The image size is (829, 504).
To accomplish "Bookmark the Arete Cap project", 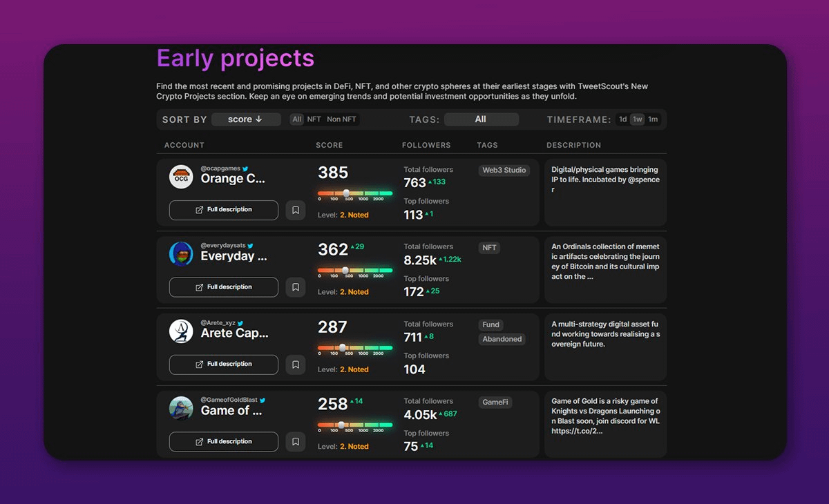I will click(296, 364).
